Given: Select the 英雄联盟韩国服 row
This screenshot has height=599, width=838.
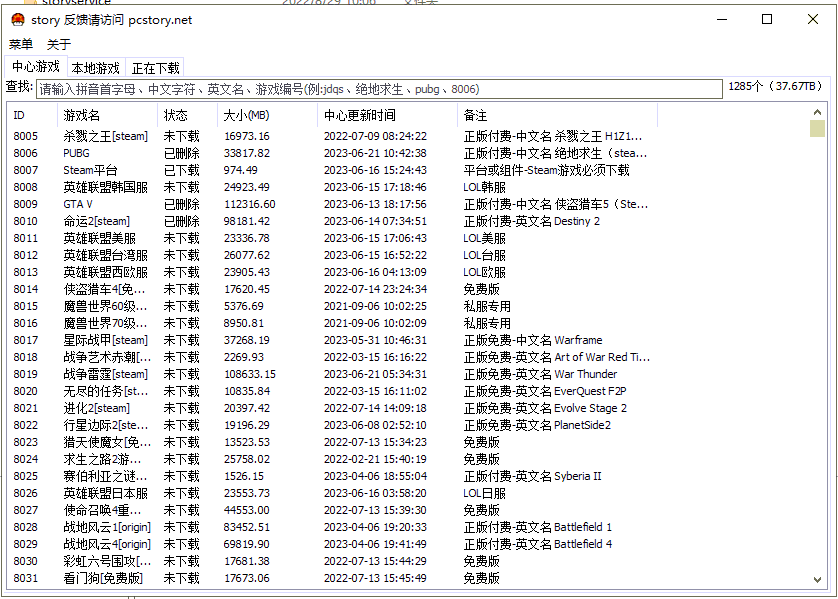Looking at the screenshot, I should (332, 188).
